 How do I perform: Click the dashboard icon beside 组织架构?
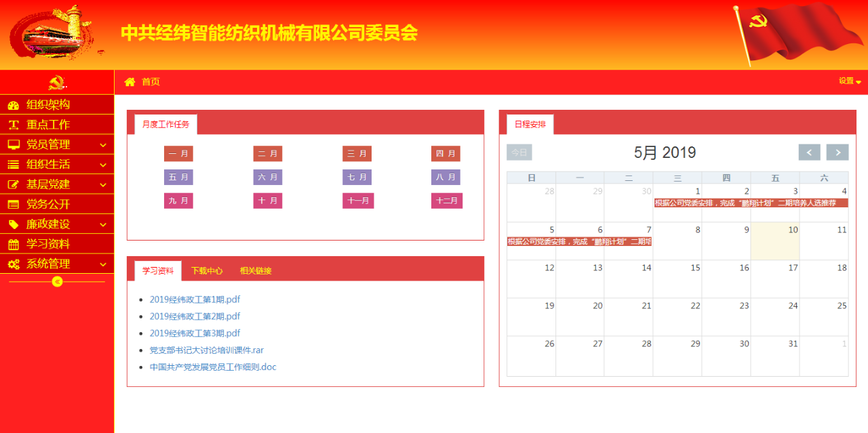click(x=13, y=105)
